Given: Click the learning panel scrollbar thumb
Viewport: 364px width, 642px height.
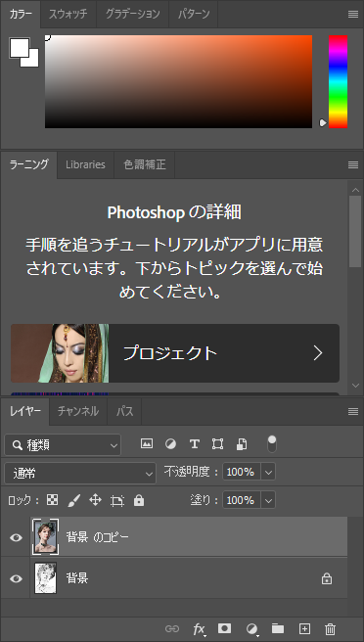Looking at the screenshot, I should [x=354, y=232].
